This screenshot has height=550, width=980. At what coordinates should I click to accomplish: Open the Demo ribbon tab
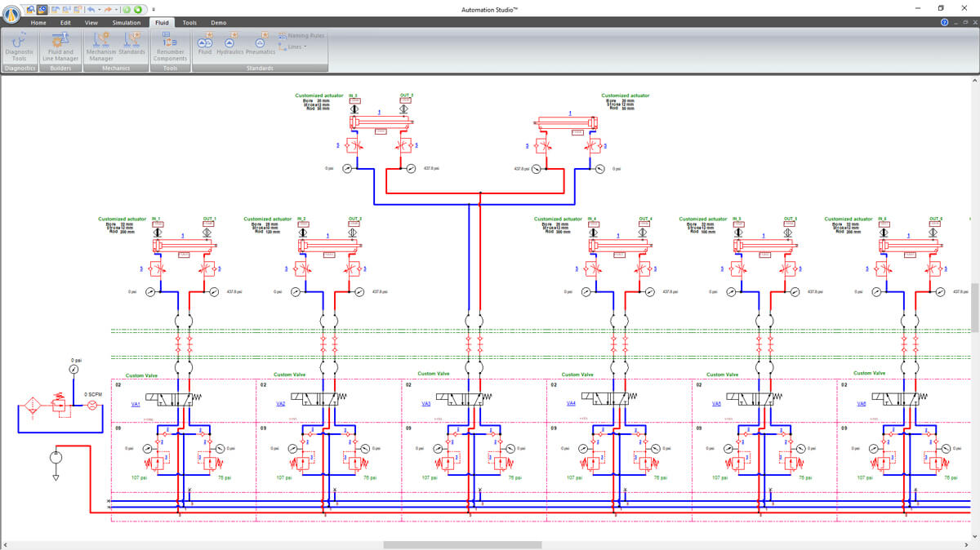pos(218,23)
